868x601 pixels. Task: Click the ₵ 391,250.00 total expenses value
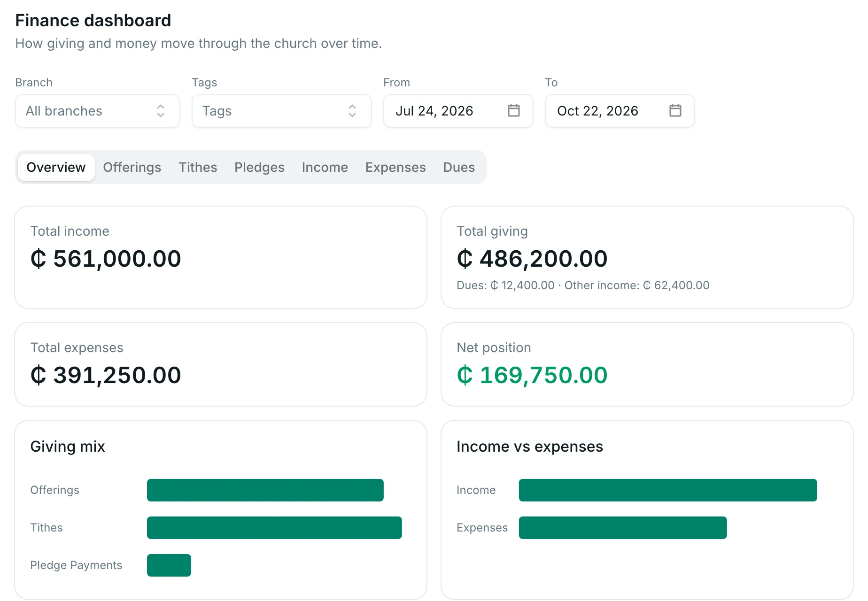tap(106, 375)
